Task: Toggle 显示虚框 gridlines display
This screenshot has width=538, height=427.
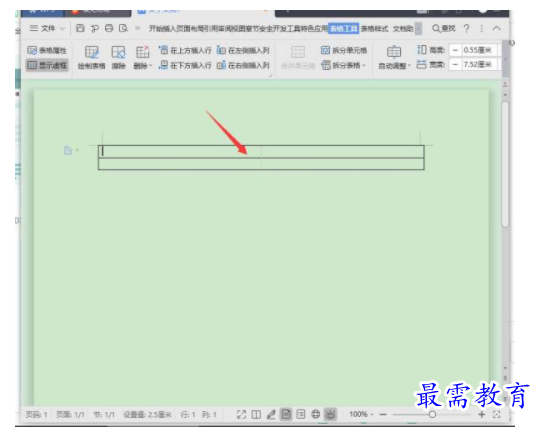Action: [x=47, y=65]
